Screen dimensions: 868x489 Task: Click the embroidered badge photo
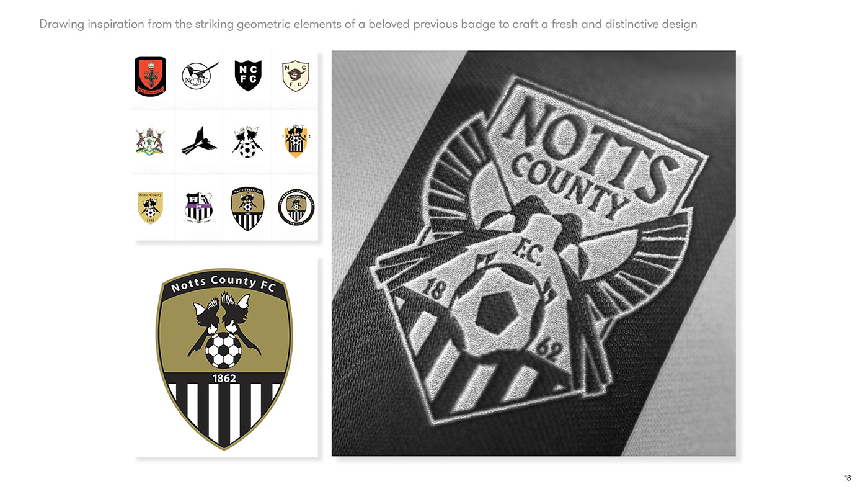pyautogui.click(x=533, y=253)
